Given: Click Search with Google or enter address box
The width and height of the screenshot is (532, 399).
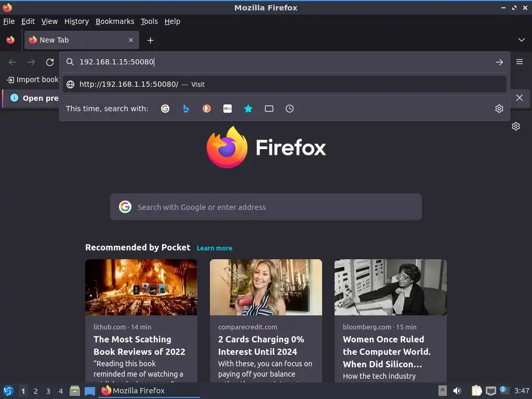Looking at the screenshot, I should (265, 207).
